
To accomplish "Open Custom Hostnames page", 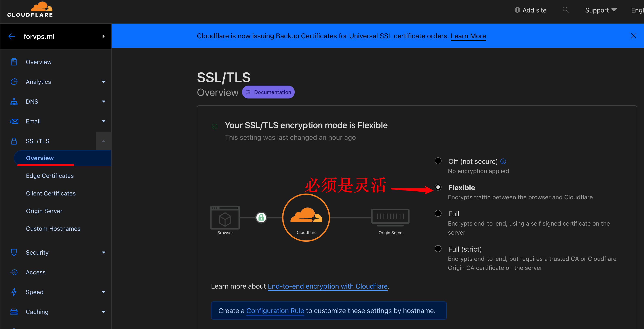I will point(53,229).
